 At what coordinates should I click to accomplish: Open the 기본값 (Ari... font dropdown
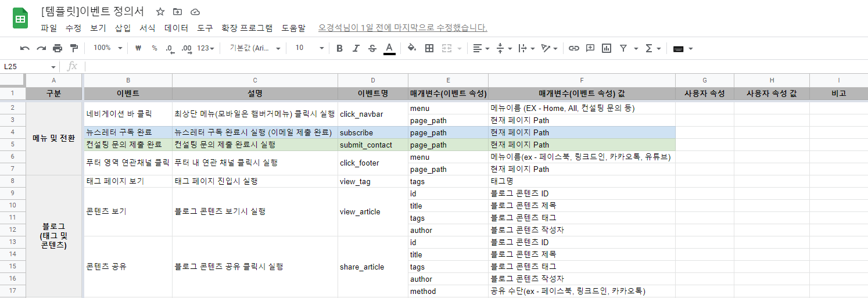[255, 48]
